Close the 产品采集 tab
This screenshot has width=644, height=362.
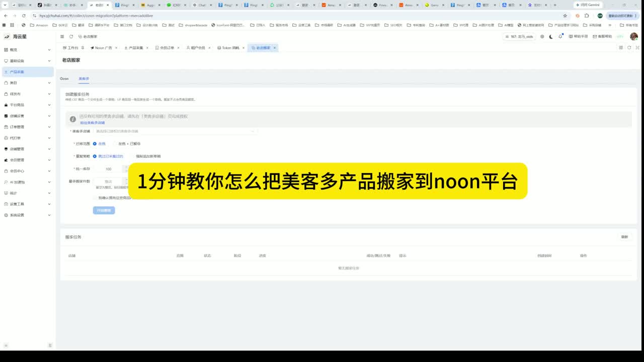(147, 48)
